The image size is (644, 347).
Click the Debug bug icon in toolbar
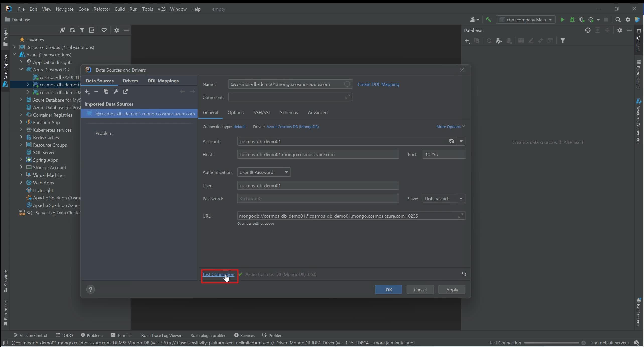572,20
